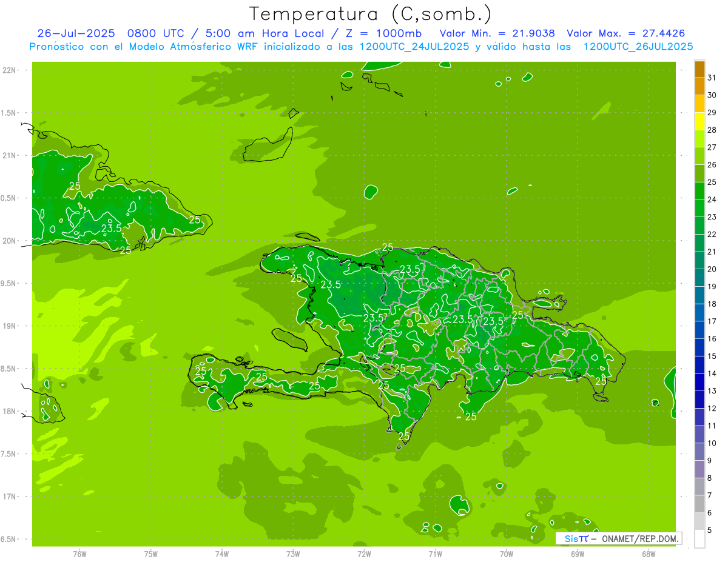Viewport: 728px width, 562px height.
Task: Click the '76W' longitude axis label
Action: coord(79,554)
